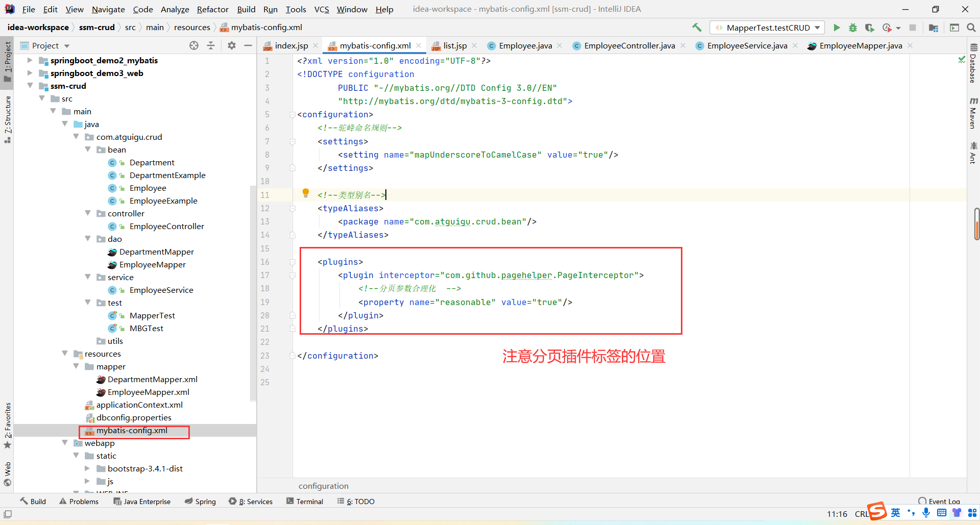Collapse all in Project panel toolbar
The width and height of the screenshot is (980, 525).
tap(211, 45)
